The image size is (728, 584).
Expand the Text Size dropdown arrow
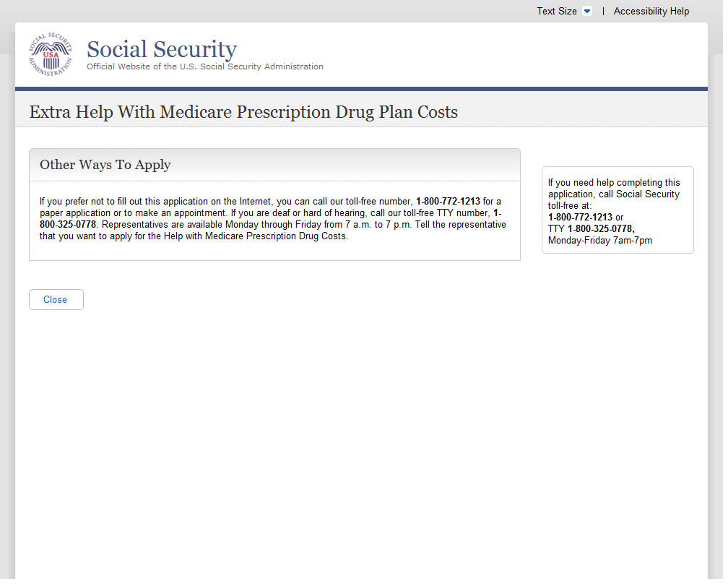(586, 12)
